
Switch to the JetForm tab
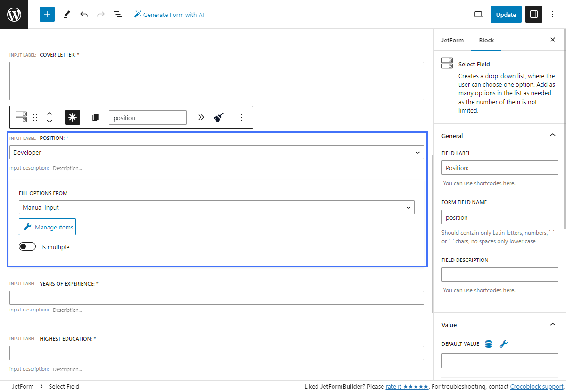click(x=452, y=40)
